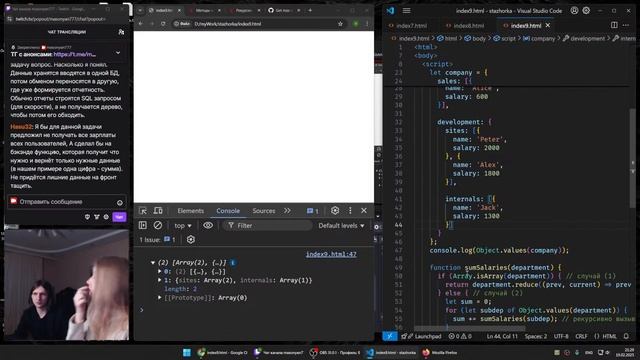The image size is (640, 360).
Task: Go back in the Chrome browser
Action: [x=140, y=24]
